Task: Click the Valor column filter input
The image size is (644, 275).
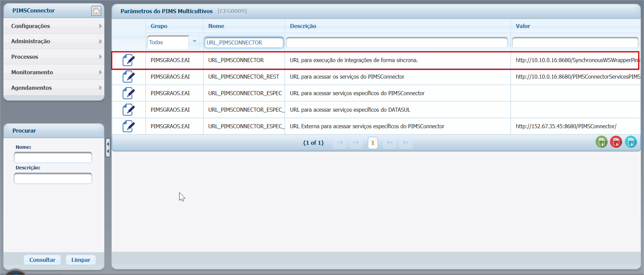Action: click(575, 43)
